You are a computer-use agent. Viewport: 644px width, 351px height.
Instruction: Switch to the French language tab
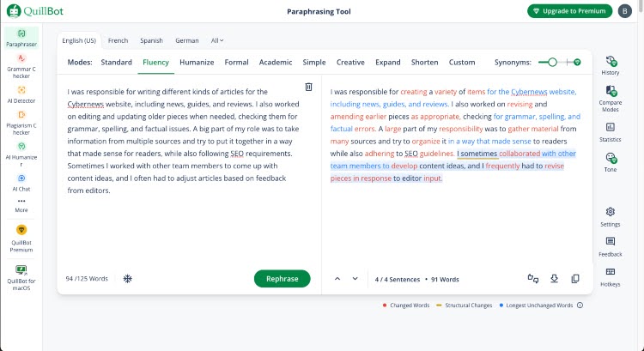118,40
